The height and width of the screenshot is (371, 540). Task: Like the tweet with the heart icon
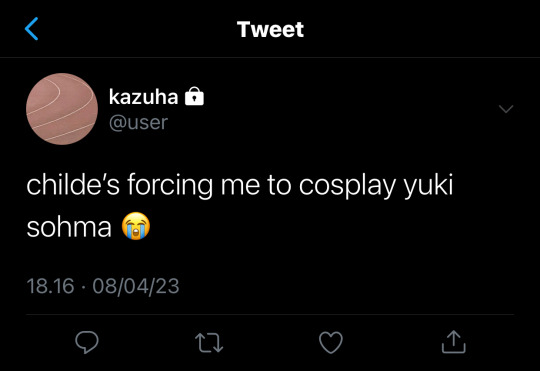(331, 342)
